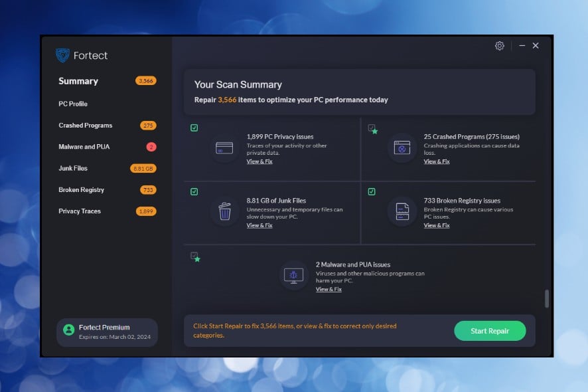Click 'Unnecessary and temporary files' description text

pos(295,213)
